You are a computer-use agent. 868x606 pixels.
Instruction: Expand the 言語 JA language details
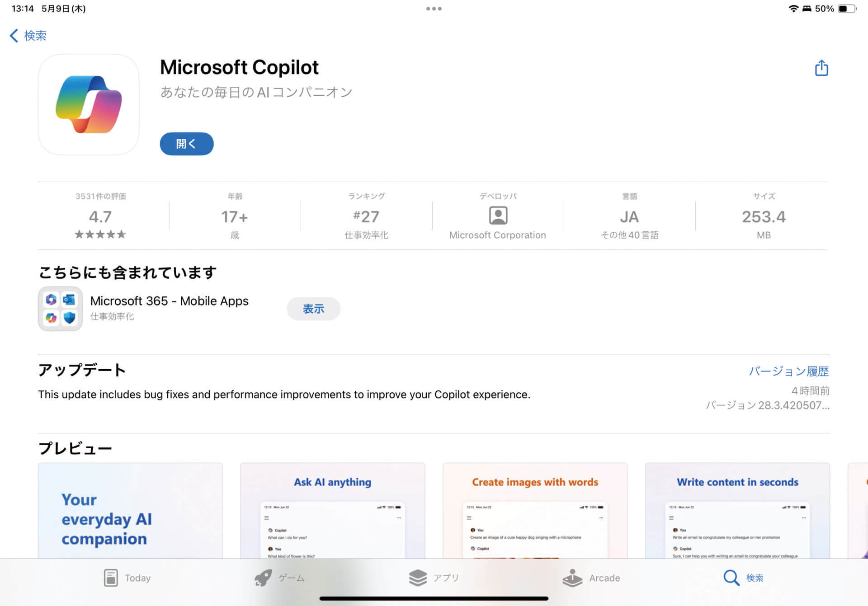click(x=629, y=217)
